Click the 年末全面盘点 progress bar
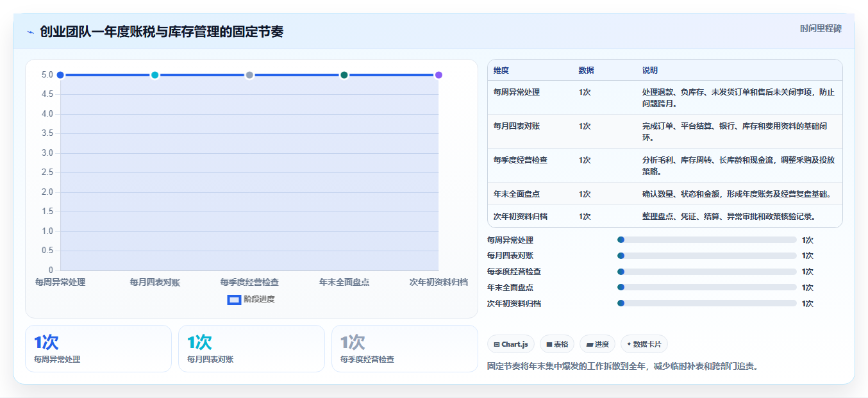Viewport: 868px width, 398px height. pos(707,287)
